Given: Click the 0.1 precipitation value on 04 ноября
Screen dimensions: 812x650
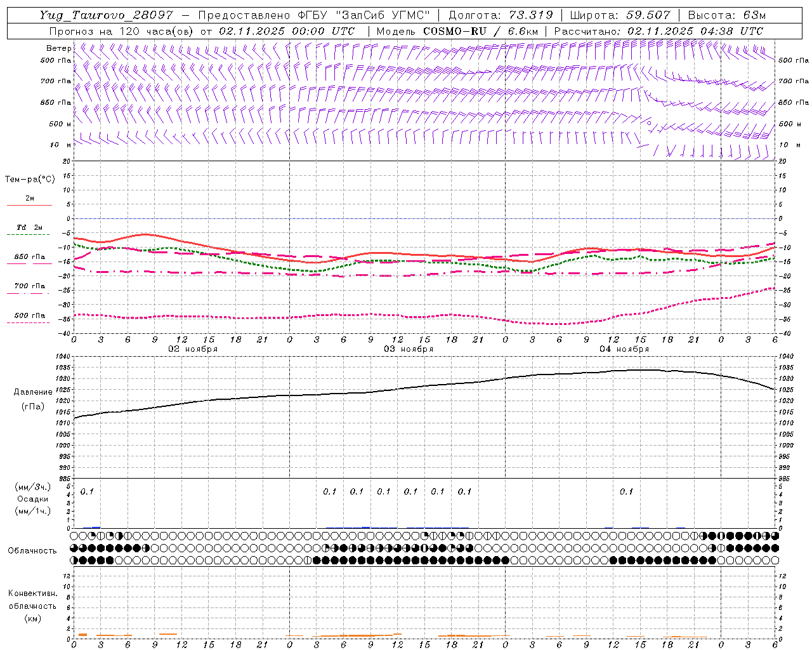Looking at the screenshot, I should [626, 491].
